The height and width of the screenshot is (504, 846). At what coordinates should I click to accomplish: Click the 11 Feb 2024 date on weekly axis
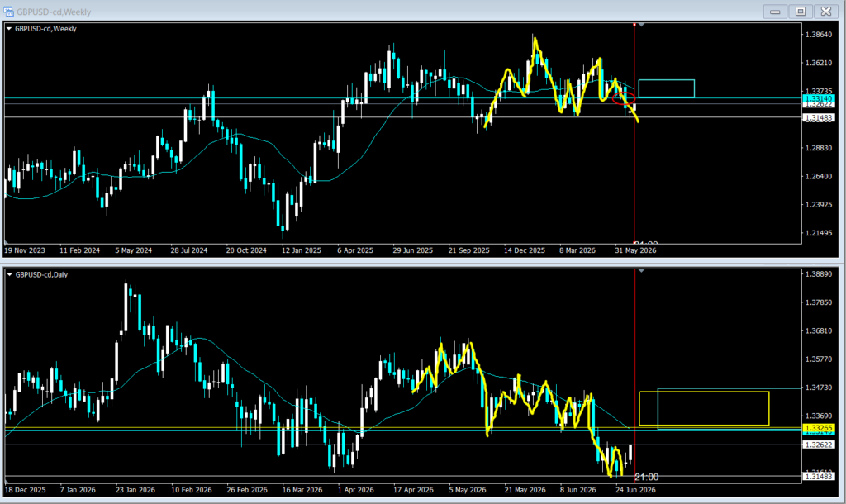coord(80,250)
